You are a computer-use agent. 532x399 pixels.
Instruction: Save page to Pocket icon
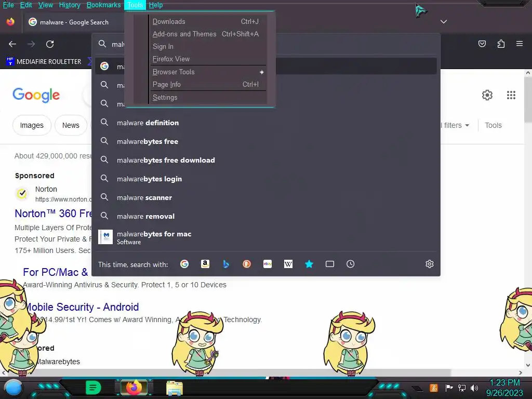482,44
